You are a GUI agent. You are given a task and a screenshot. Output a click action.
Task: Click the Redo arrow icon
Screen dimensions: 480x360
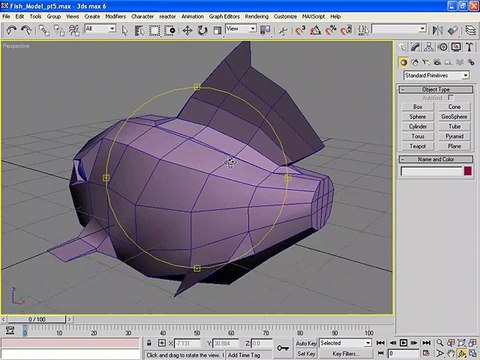(x=26, y=30)
